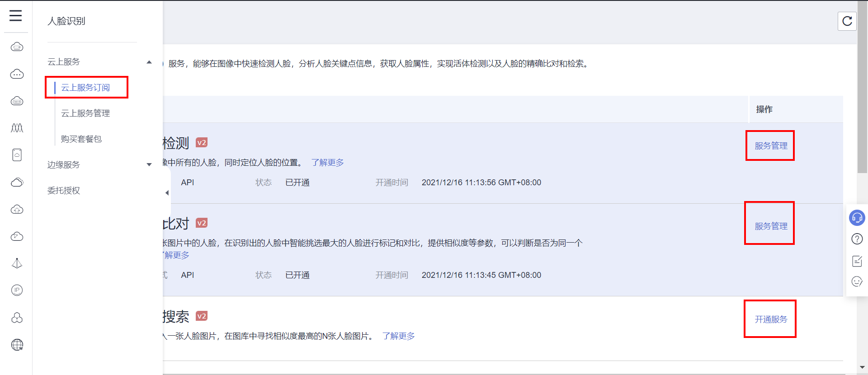868x375 pixels.
Task: Click the disk storage sidebar icon
Action: 17,155
